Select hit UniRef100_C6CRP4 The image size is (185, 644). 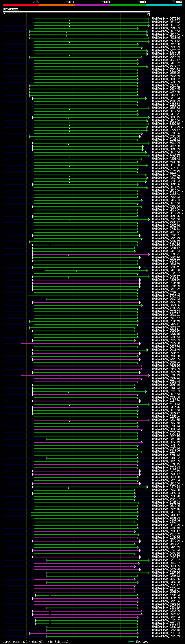pyautogui.click(x=166, y=347)
